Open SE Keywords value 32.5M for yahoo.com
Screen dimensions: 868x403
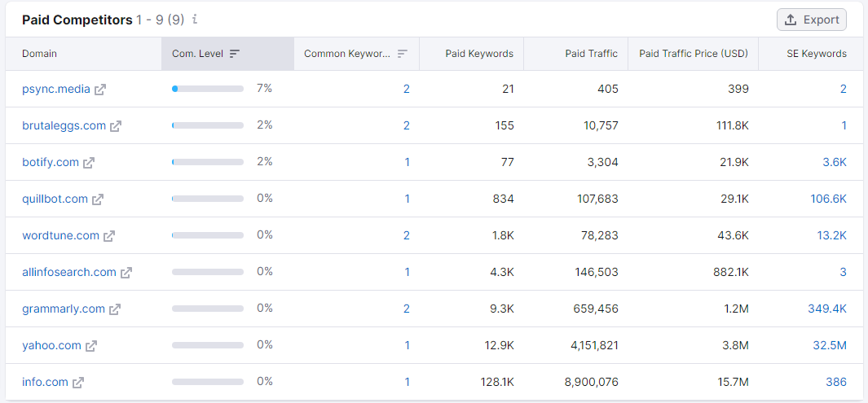(830, 346)
